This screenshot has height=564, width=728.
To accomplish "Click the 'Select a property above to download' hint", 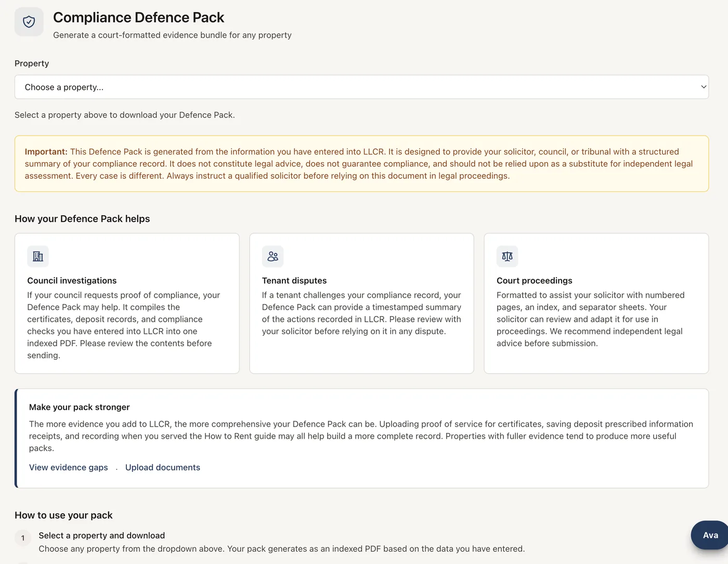I will pyautogui.click(x=125, y=115).
